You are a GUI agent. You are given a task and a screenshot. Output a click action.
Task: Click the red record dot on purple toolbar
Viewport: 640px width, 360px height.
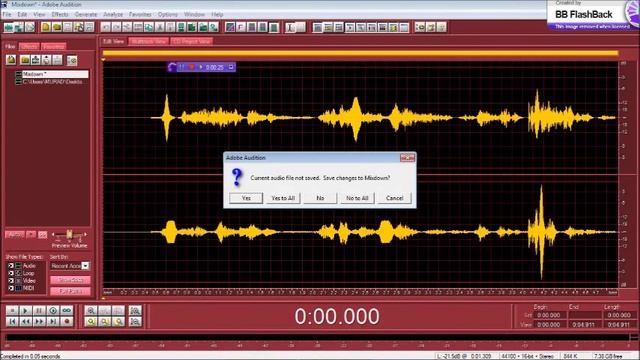(x=191, y=67)
